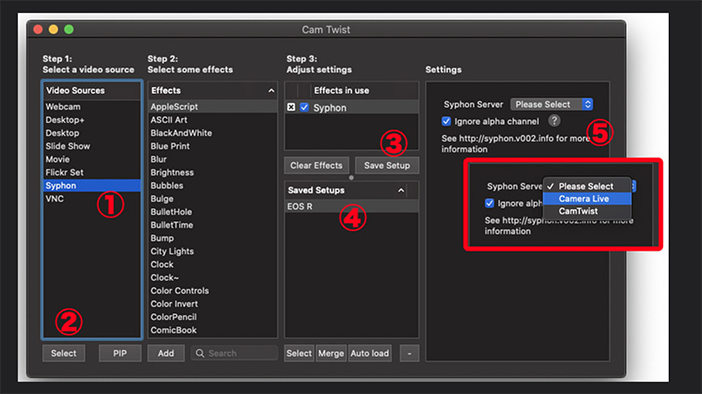Select AppleScript effect

pos(213,107)
